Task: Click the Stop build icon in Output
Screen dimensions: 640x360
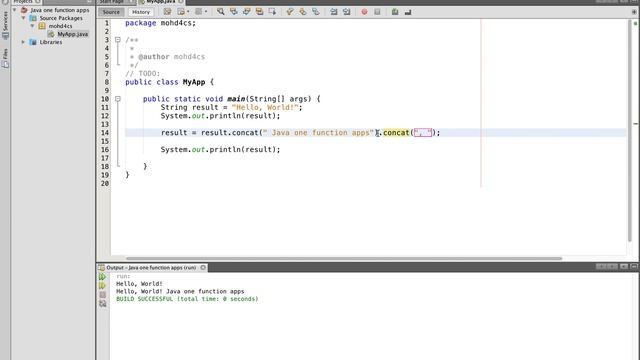Action: (x=102, y=295)
